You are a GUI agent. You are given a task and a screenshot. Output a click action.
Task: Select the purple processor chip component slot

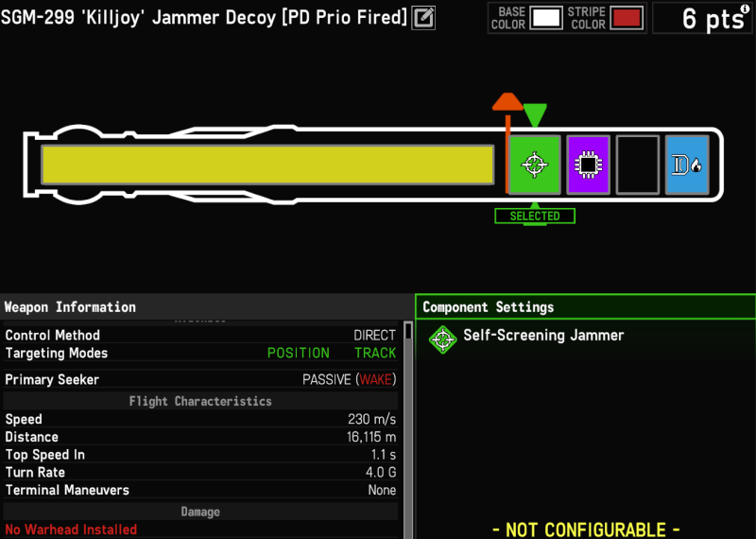[x=588, y=165]
